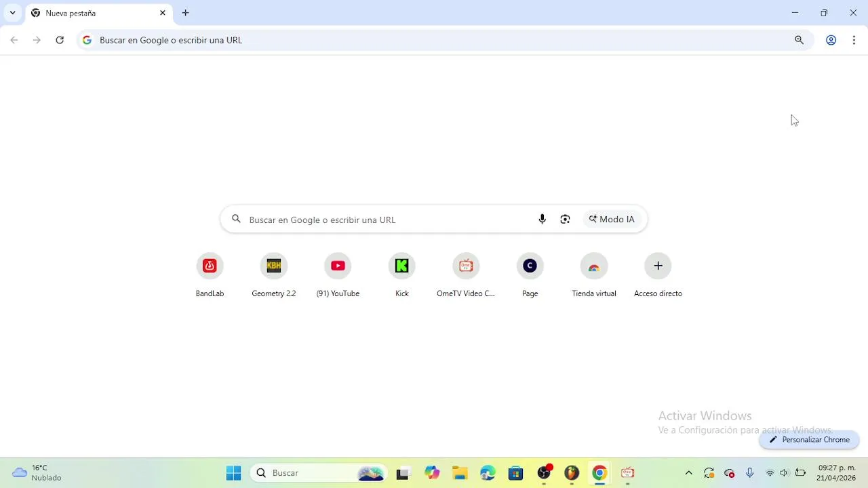Click Personalizar Chrome button
868x488 pixels.
(809, 440)
